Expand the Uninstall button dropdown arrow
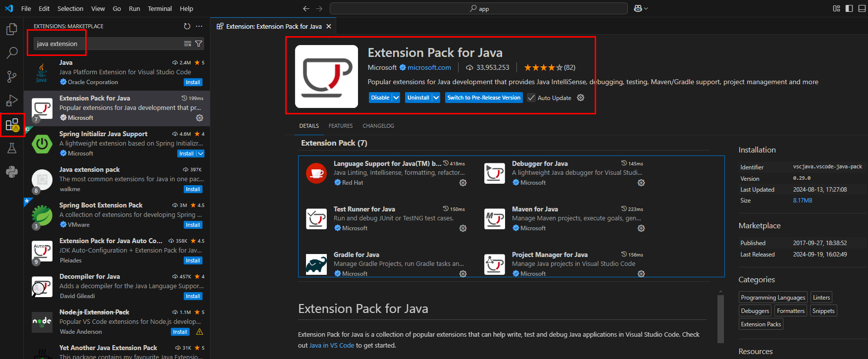Image resolution: width=868 pixels, height=359 pixels. click(436, 98)
